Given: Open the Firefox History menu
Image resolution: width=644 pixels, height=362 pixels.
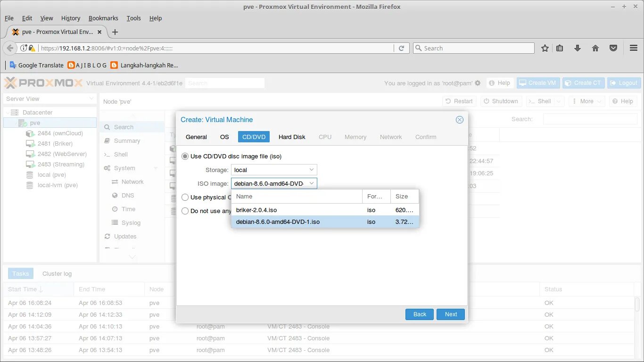Looking at the screenshot, I should [71, 18].
